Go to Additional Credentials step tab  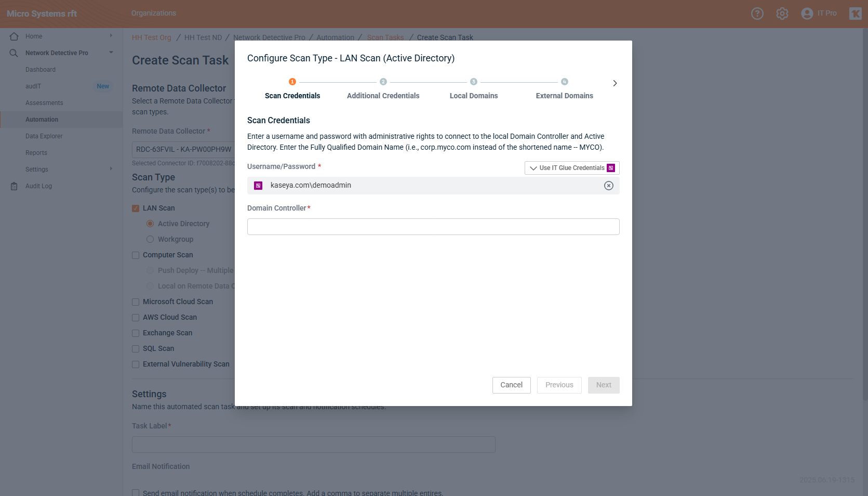coord(383,96)
